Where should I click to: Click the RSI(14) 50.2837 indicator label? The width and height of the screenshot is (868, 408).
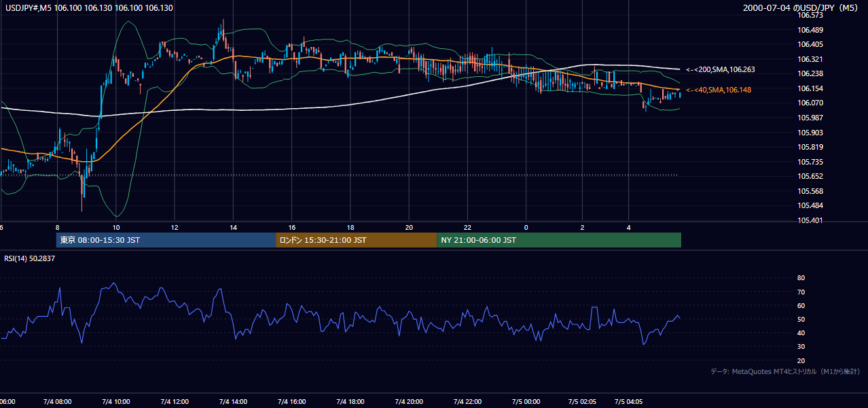click(30, 258)
